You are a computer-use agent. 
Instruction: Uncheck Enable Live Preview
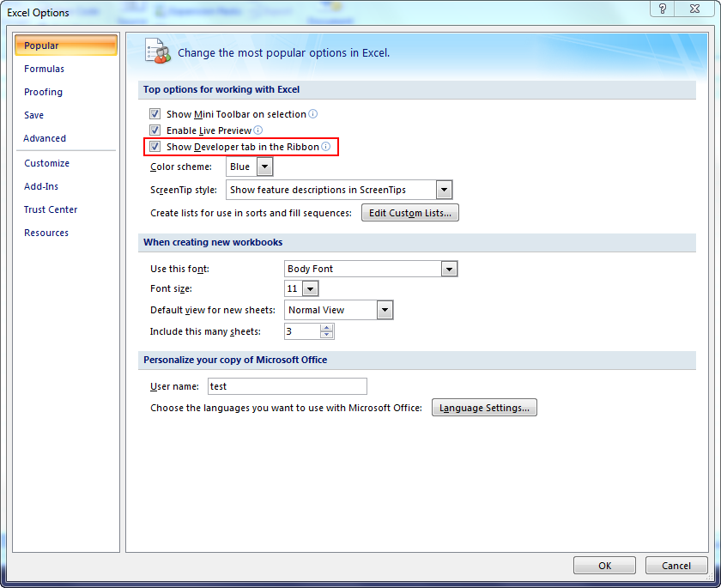(x=155, y=130)
